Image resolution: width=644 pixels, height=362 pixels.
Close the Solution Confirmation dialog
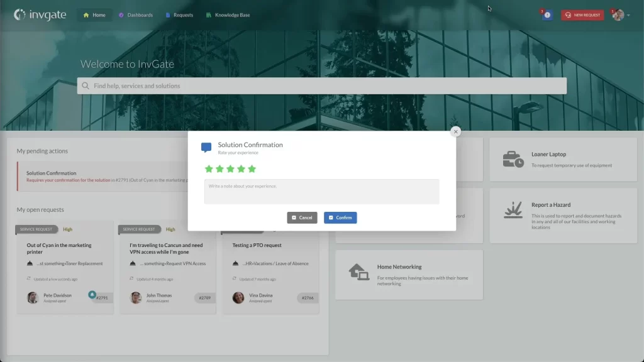pyautogui.click(x=455, y=132)
